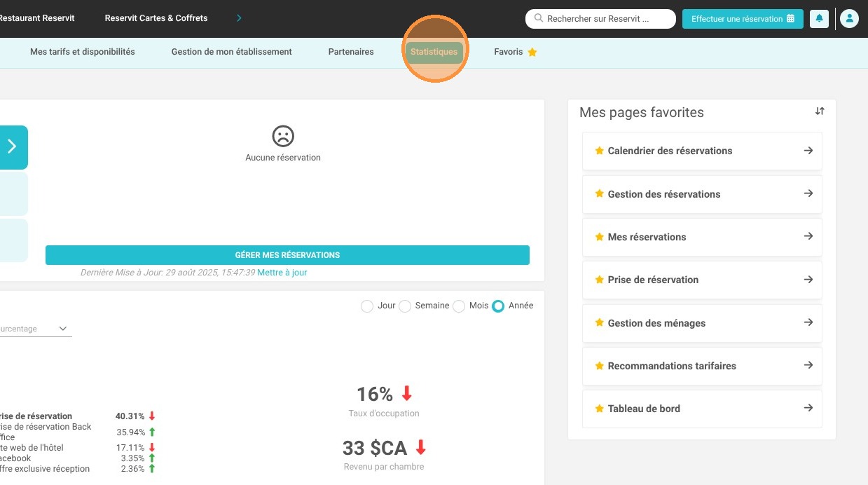Open the Partenaires menu
868x485 pixels.
point(351,52)
